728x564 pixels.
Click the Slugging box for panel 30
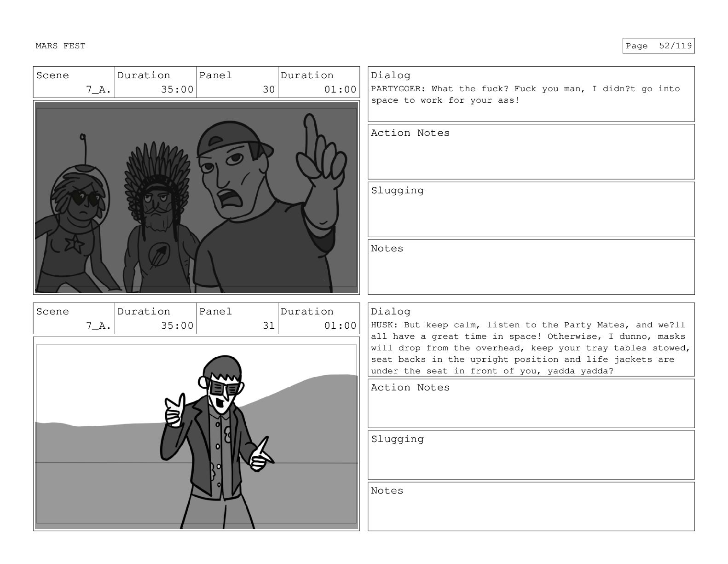pos(531,209)
